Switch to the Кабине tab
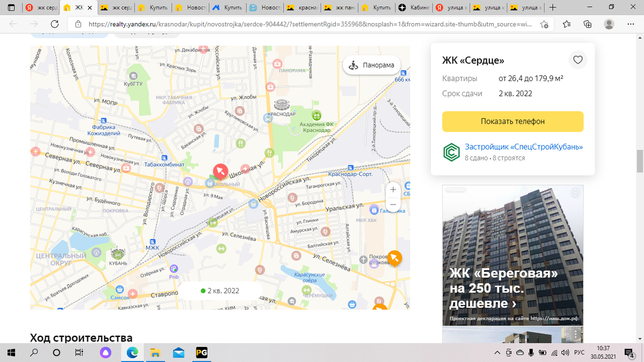Screen dimensions: 644x362 413,8
